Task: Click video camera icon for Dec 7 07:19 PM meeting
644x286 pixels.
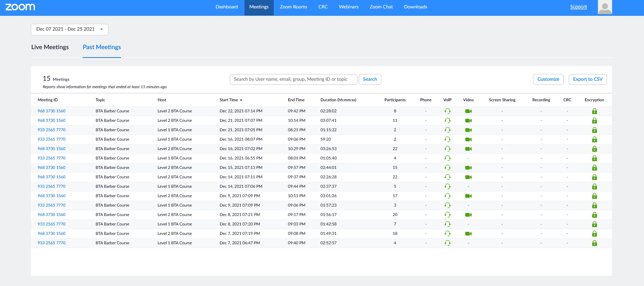Action: (x=468, y=234)
